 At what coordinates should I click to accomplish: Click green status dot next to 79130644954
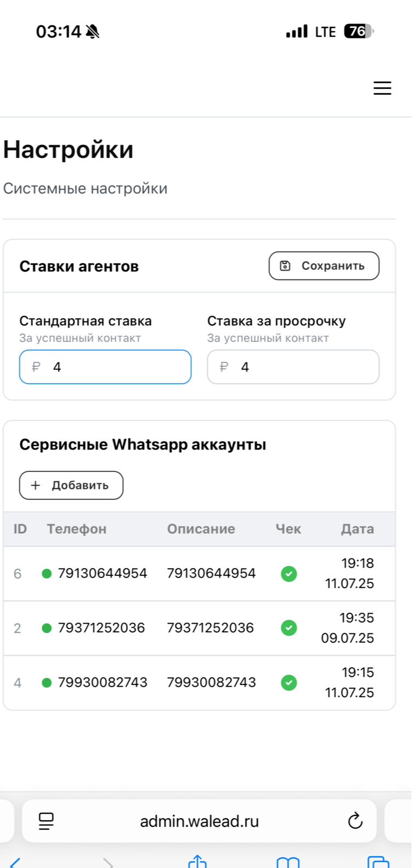click(47, 574)
